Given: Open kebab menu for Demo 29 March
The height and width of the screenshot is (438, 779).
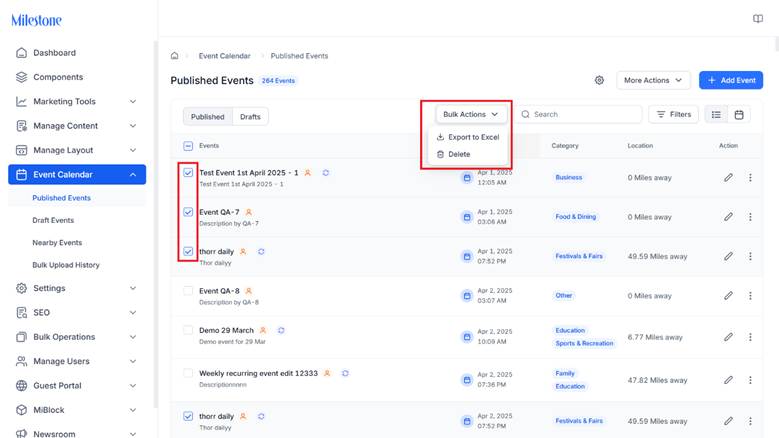Looking at the screenshot, I should pos(750,337).
